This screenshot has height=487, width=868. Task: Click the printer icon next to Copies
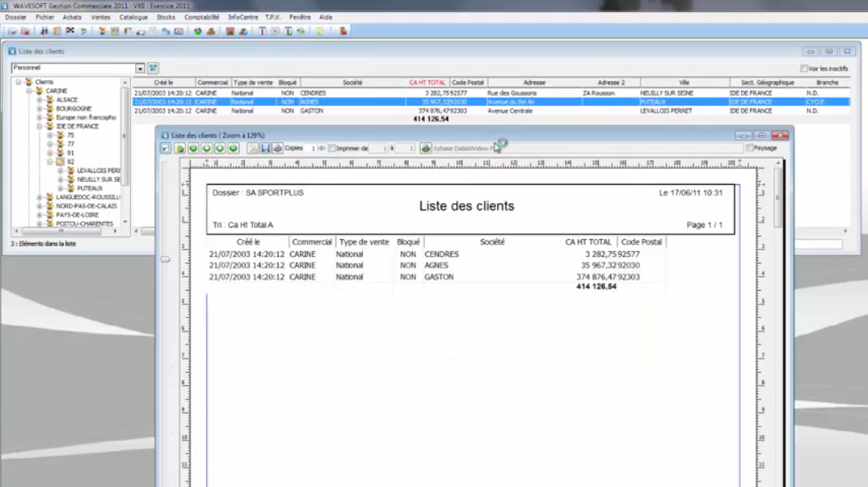(x=278, y=148)
